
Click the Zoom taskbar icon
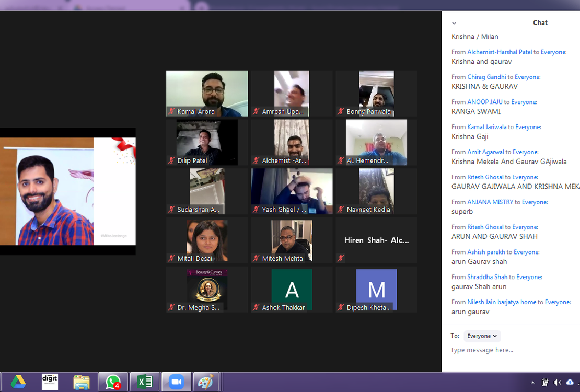point(176,382)
